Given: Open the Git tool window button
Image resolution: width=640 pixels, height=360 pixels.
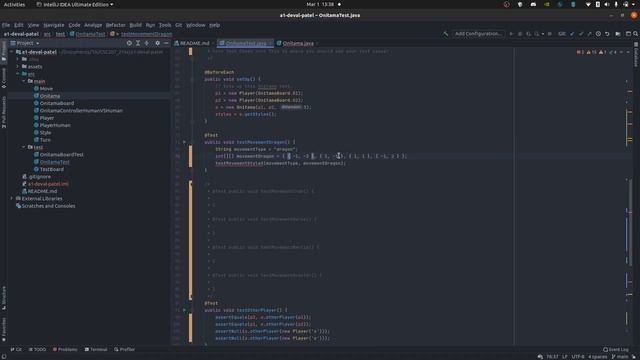Looking at the screenshot, I should 16,349.
